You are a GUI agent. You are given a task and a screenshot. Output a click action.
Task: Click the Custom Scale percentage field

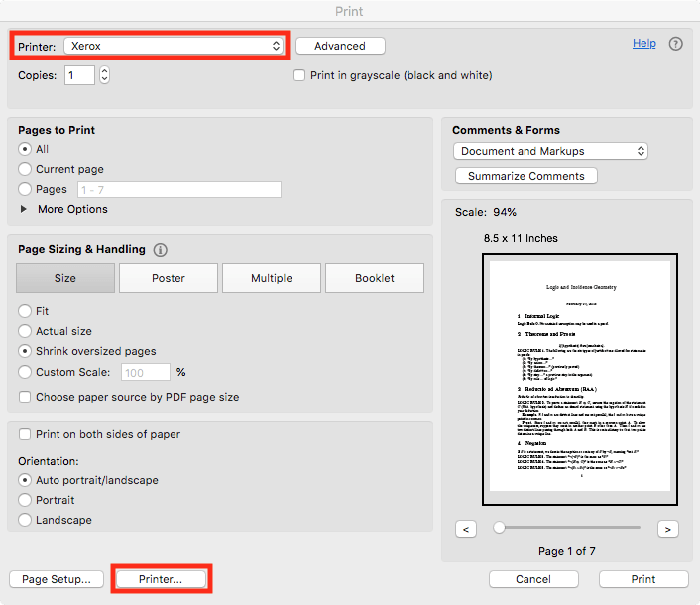click(146, 372)
